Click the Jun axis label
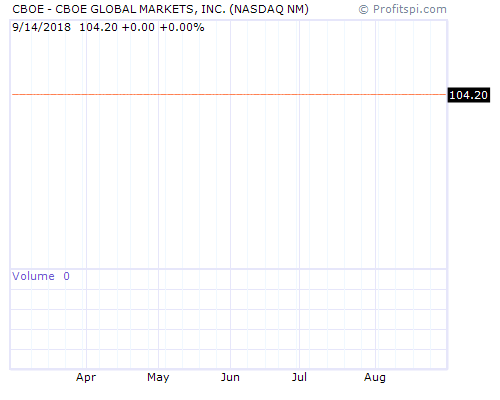500x400 pixels. point(230,377)
